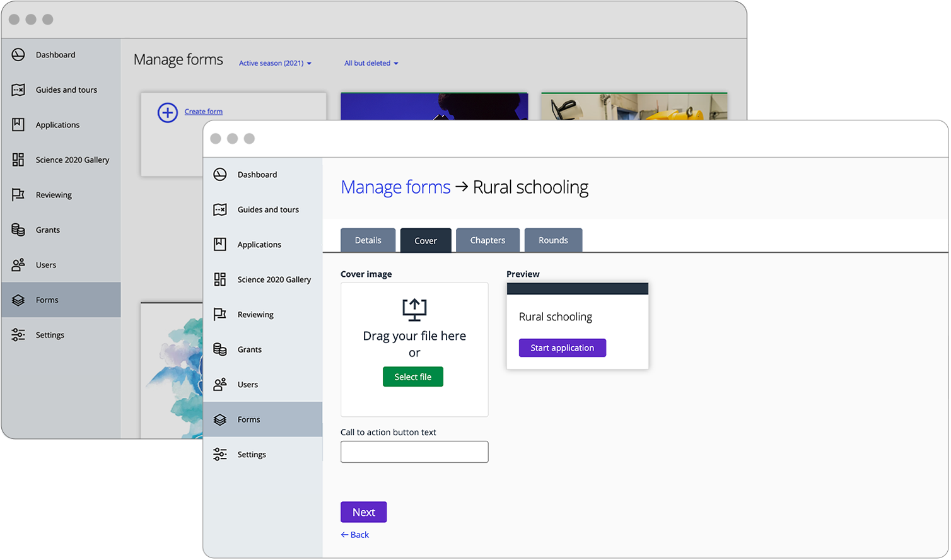Screen dimensions: 951x560
Task: Click the green Select file button
Action: (413, 376)
